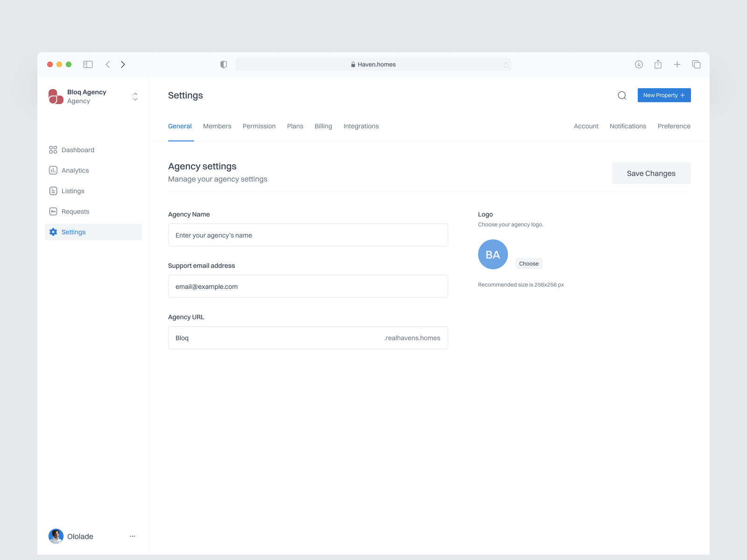The height and width of the screenshot is (560, 747).
Task: Click the Save Changes button
Action: (651, 173)
